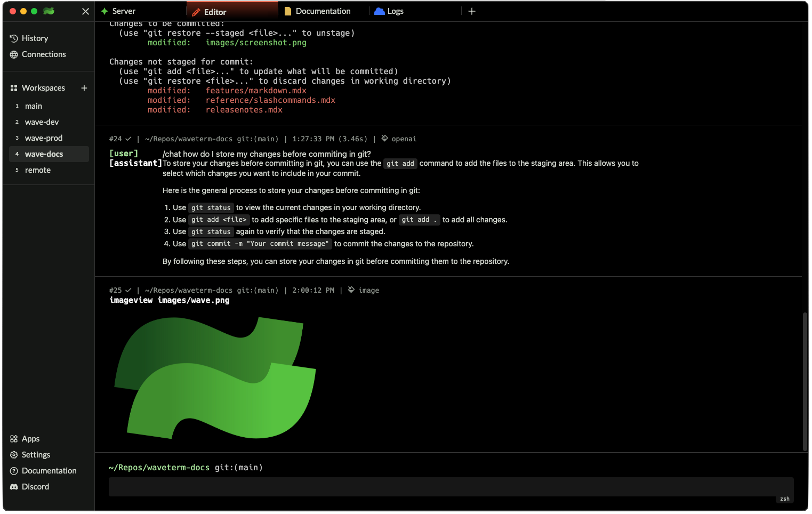Image resolution: width=812 pixels, height=514 pixels.
Task: Select the wave-prod workspace
Action: tap(49, 138)
